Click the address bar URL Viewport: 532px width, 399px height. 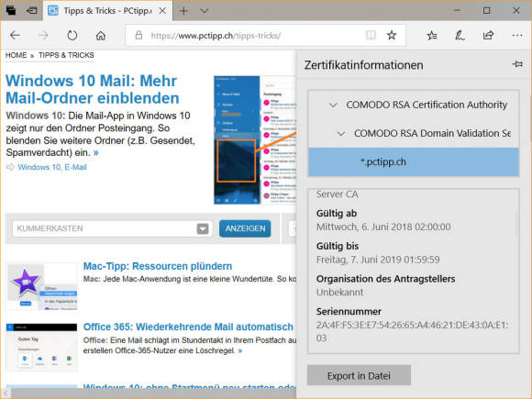[x=216, y=35]
